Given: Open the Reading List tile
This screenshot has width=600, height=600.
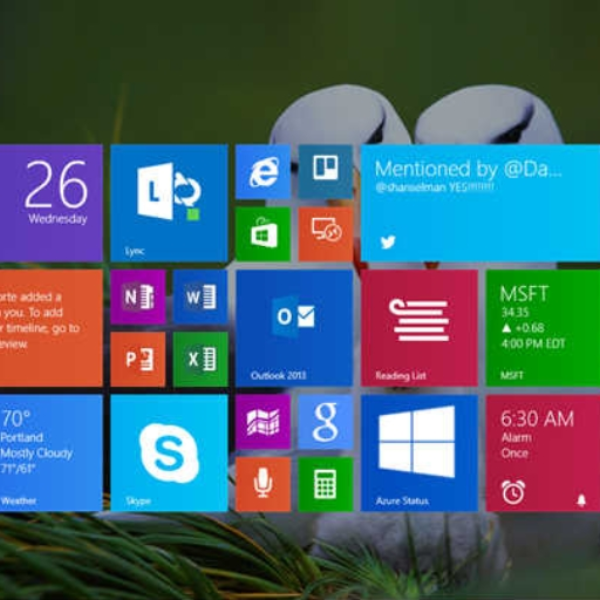Looking at the screenshot, I should (x=419, y=328).
